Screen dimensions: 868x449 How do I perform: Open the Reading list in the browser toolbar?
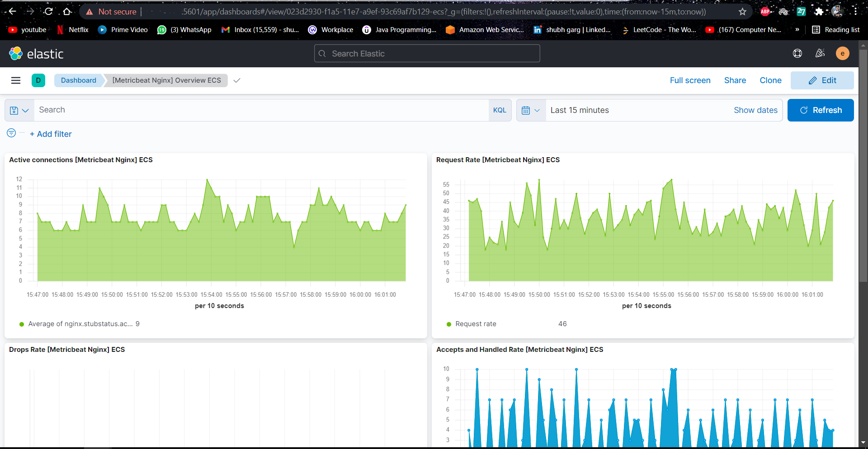[x=836, y=30]
